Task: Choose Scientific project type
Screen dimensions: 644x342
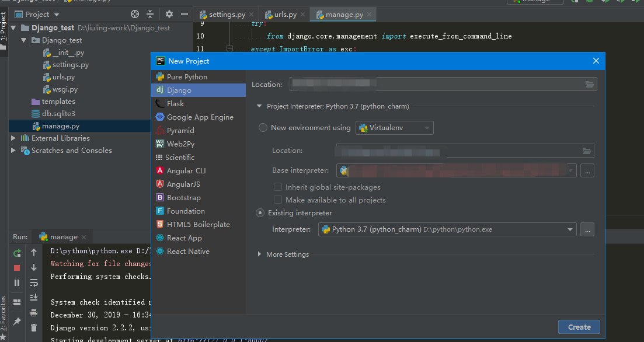Action: 199,157
